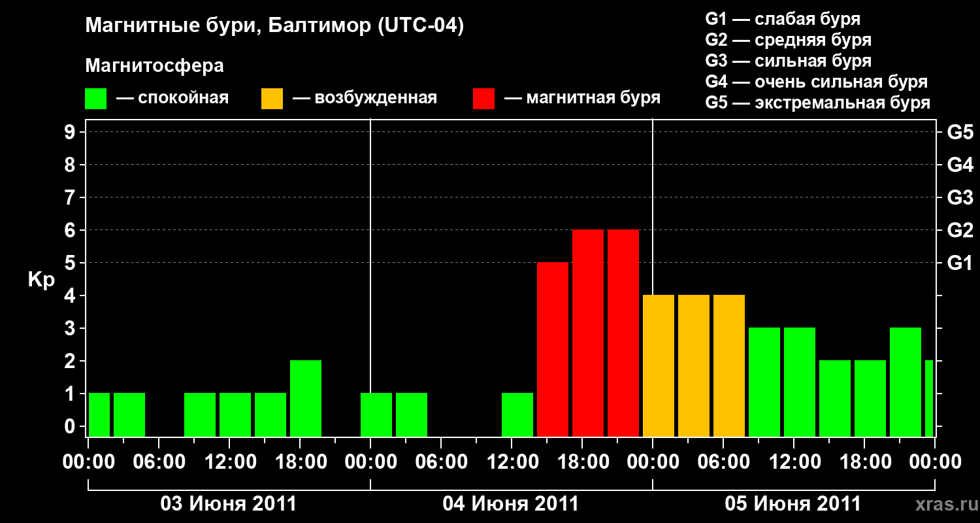Click the 'G3 — сильная буря' description
Screen dimensions: 980x523
click(789, 61)
